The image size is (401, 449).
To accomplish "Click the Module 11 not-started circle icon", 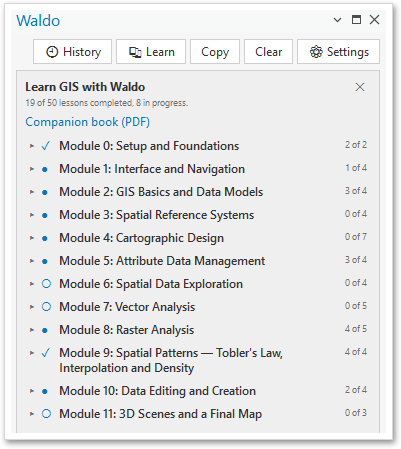I will tap(46, 414).
